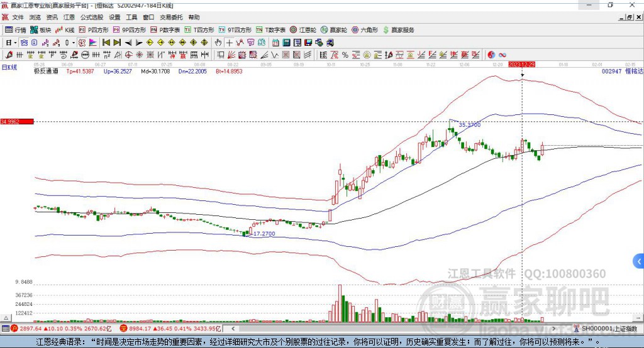The width and height of the screenshot is (644, 348).
Task: Open the calculator tool icon
Action: (287, 43)
